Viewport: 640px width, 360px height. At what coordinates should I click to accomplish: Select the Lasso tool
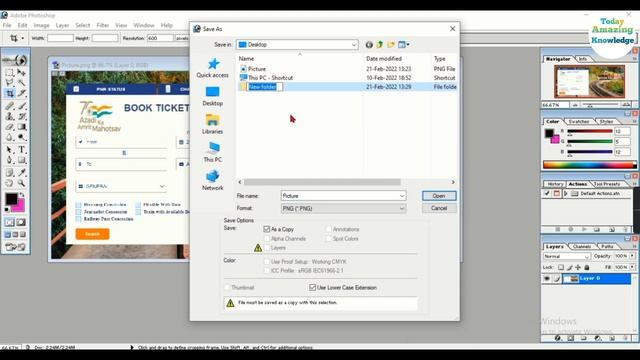(x=9, y=83)
